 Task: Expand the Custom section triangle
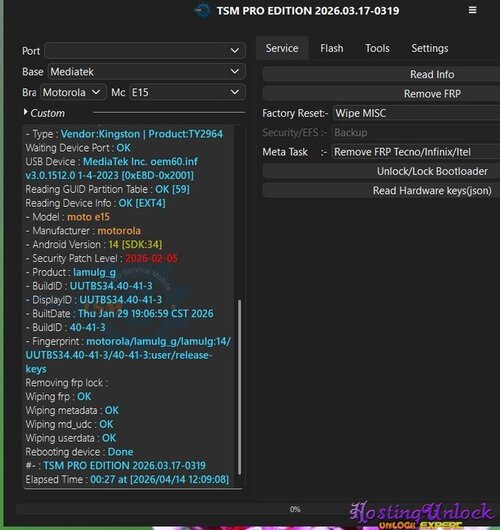pos(26,112)
